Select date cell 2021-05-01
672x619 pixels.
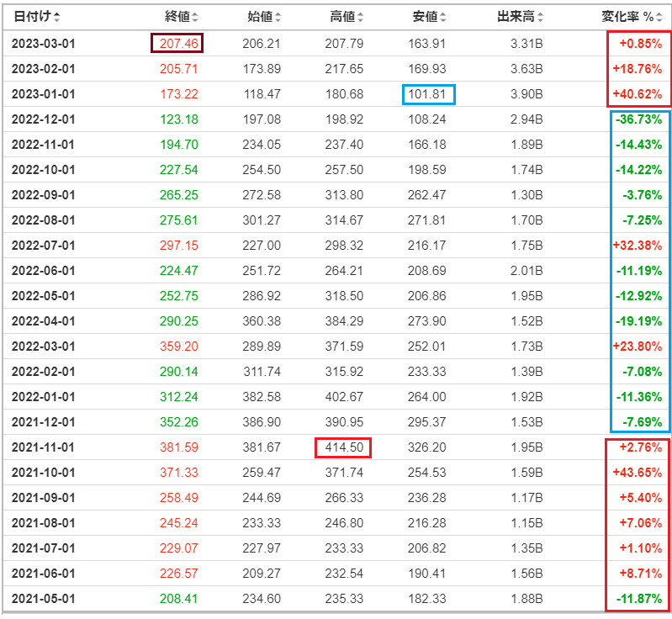click(43, 599)
